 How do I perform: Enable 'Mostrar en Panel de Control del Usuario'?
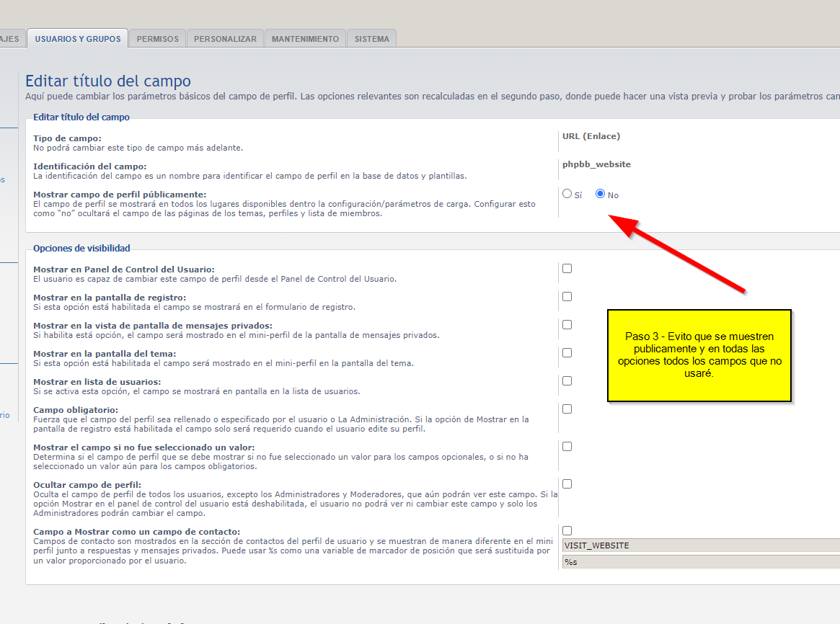[x=567, y=269]
